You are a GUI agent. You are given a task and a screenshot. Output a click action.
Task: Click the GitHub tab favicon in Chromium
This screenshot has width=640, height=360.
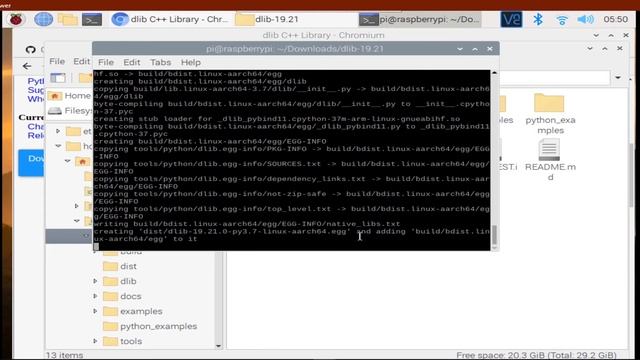pos(31,49)
